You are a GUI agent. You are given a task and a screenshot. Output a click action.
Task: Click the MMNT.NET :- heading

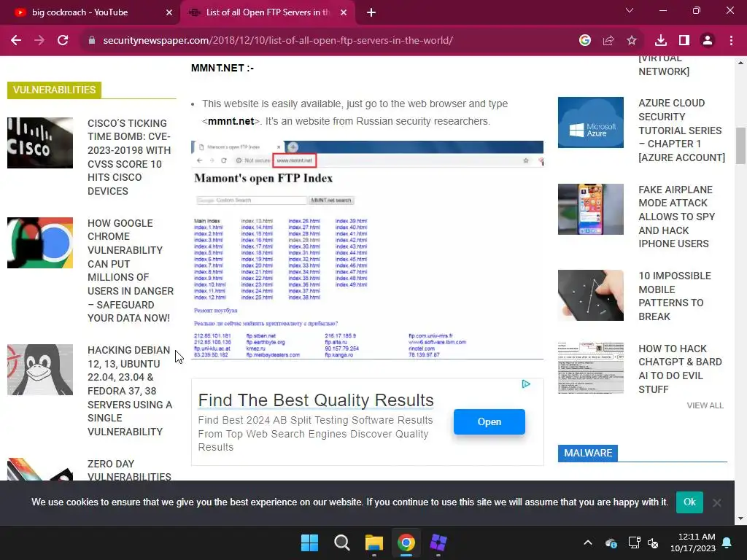(222, 68)
